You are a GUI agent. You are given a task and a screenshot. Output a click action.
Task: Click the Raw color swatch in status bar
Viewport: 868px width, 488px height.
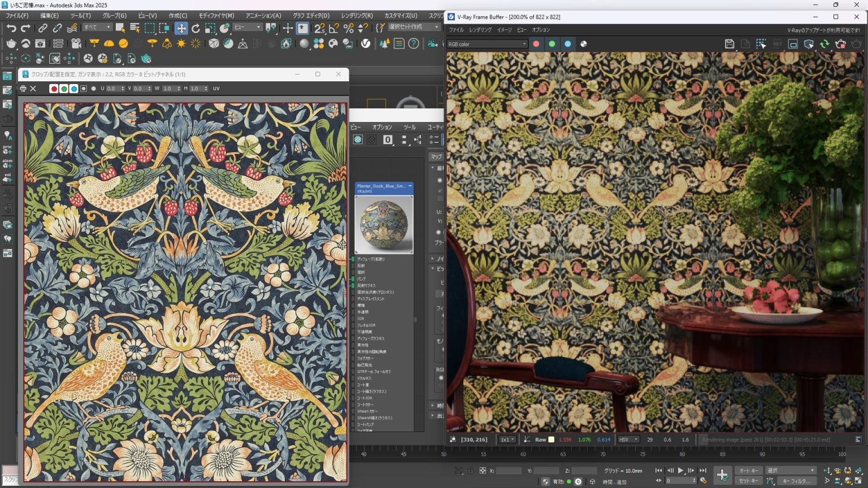[552, 439]
